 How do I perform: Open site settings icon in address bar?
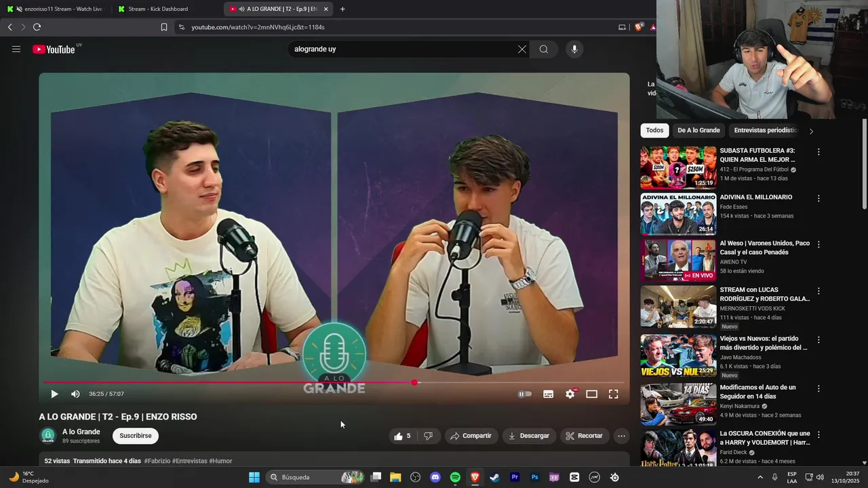(x=180, y=27)
